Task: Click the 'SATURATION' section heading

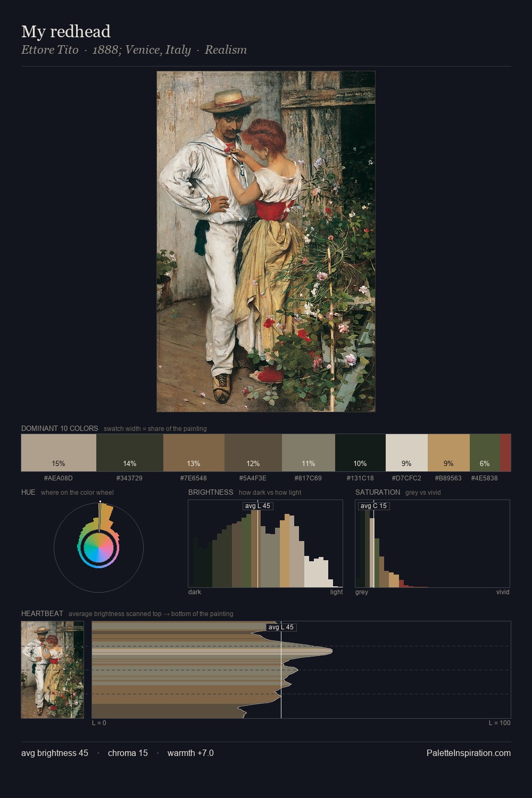Action: click(378, 492)
